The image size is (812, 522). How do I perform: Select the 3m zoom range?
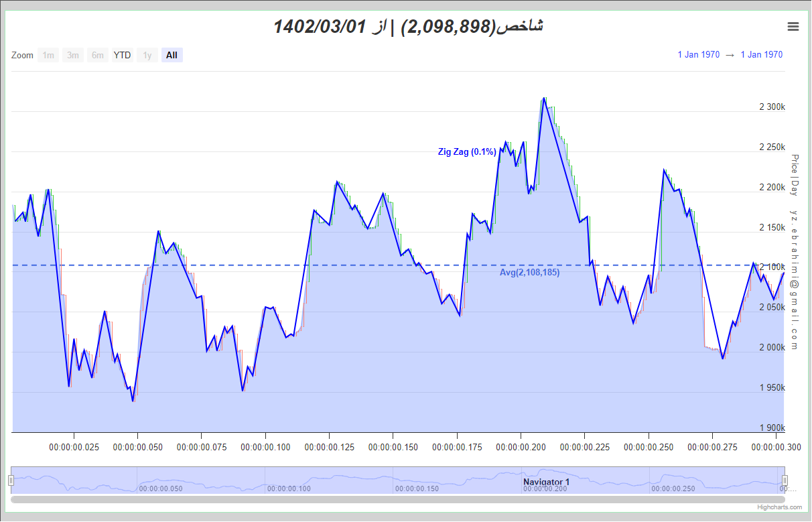(73, 55)
